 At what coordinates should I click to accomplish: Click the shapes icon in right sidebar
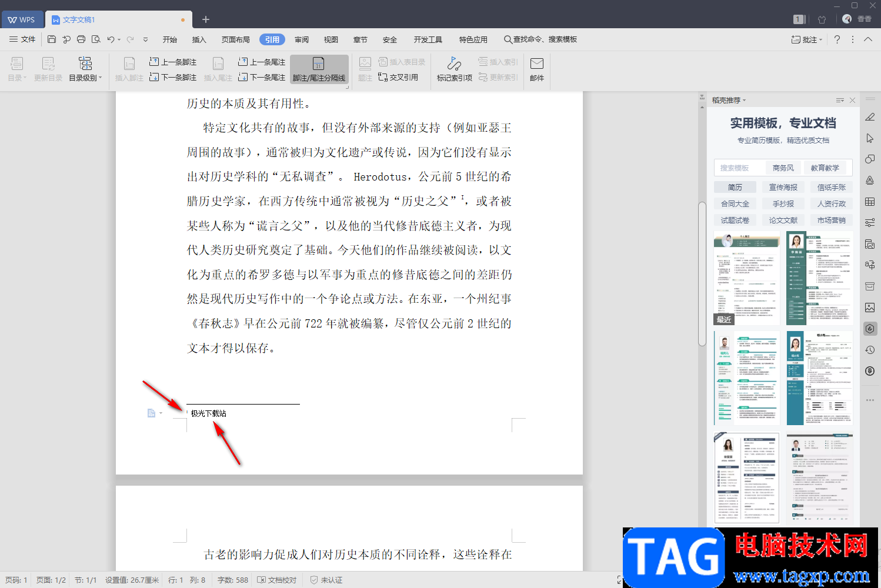pos(870,159)
